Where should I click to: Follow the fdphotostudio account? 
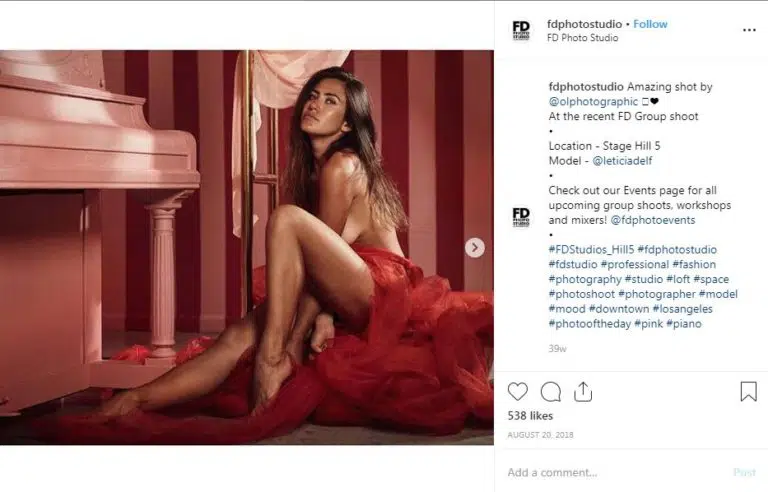[x=650, y=24]
